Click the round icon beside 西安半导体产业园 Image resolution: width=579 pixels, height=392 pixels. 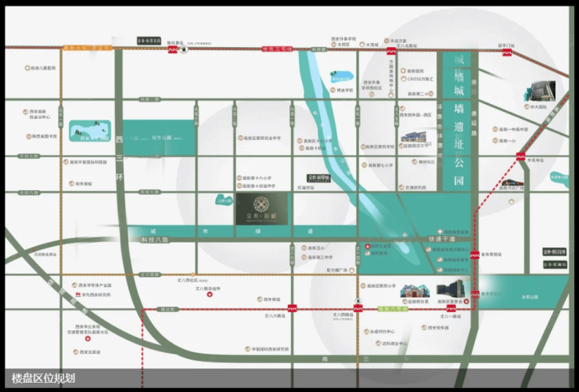75,286
